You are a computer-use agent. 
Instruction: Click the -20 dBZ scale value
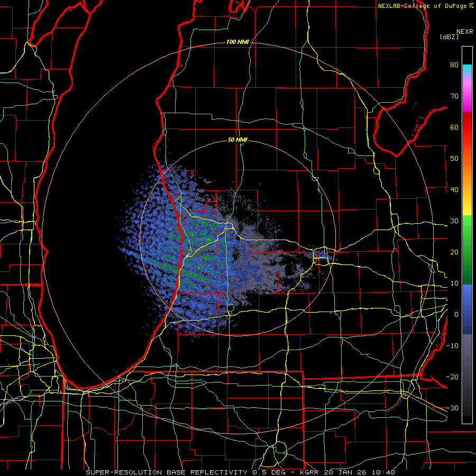[x=452, y=377]
